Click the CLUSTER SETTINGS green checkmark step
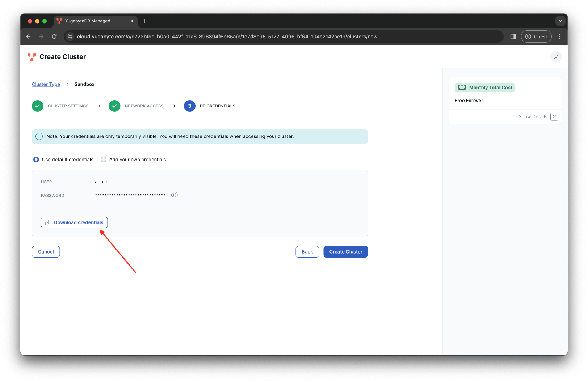 click(38, 106)
